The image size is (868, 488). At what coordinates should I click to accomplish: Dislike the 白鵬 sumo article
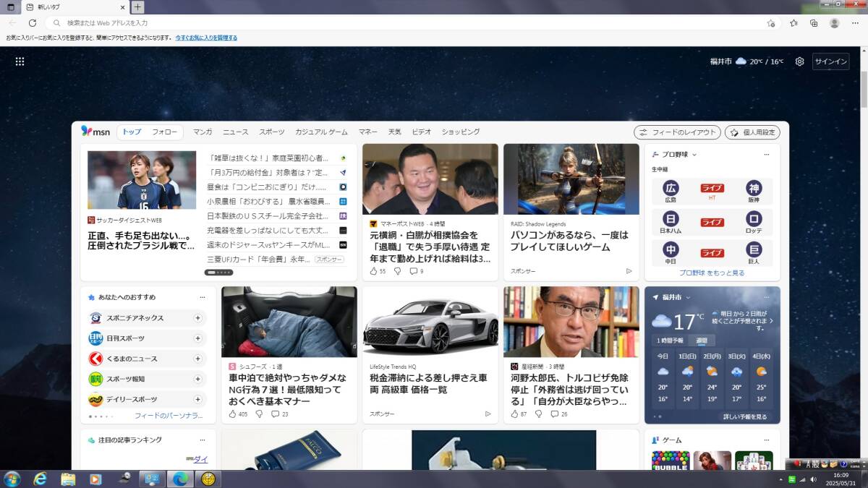[x=397, y=271]
